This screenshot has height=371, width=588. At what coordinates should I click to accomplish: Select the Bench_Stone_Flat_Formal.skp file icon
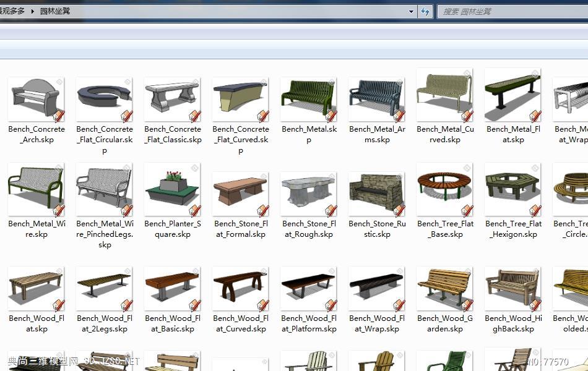click(240, 194)
